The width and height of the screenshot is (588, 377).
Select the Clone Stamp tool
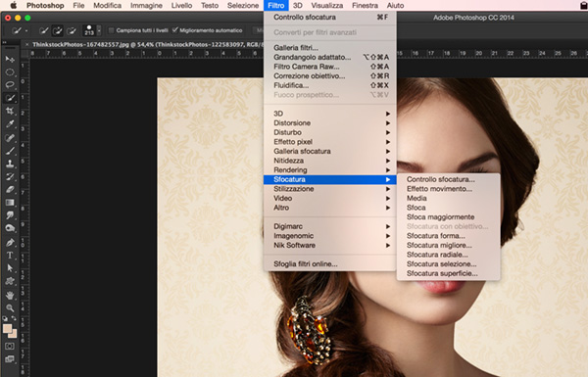[10, 164]
